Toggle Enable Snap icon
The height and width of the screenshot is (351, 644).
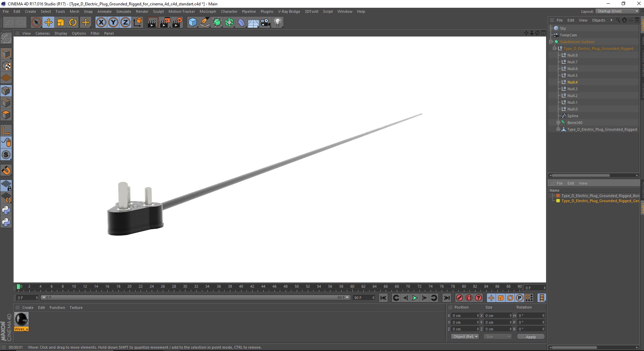pos(6,155)
